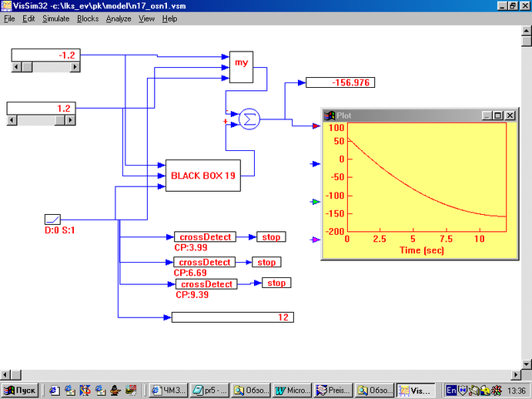
Task: Click the summing junction block
Action: point(248,118)
